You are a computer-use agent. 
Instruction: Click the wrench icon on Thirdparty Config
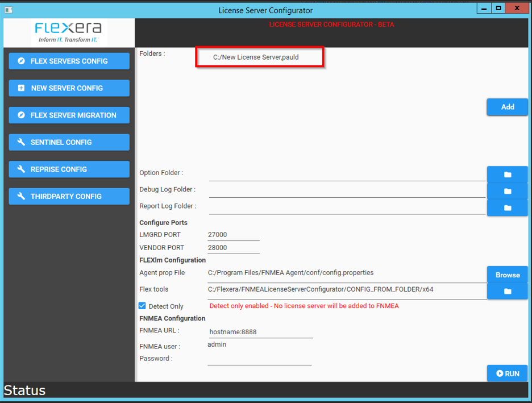click(x=21, y=196)
